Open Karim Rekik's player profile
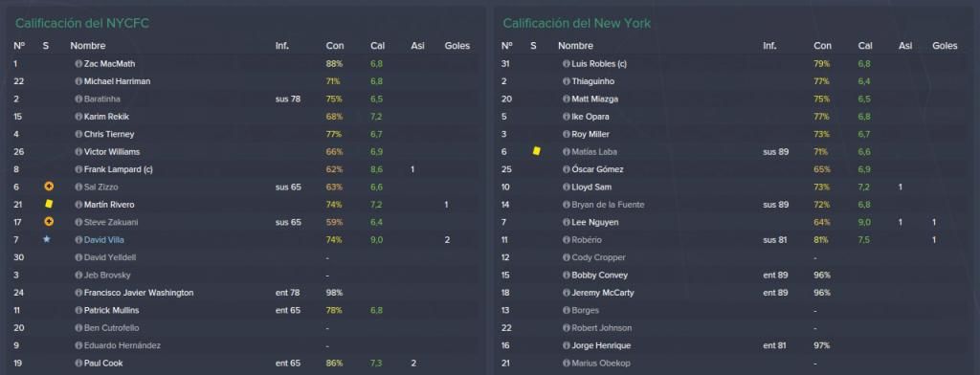This screenshot has width=980, height=375. tap(107, 117)
